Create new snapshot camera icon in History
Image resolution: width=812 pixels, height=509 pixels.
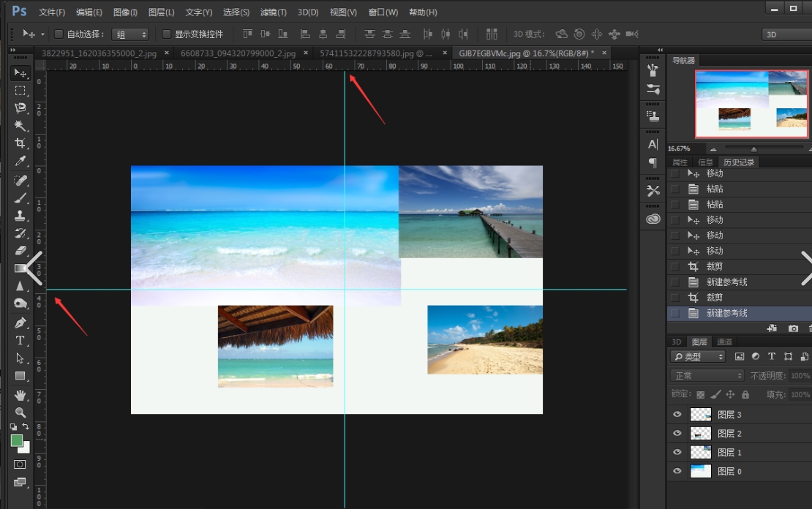793,328
